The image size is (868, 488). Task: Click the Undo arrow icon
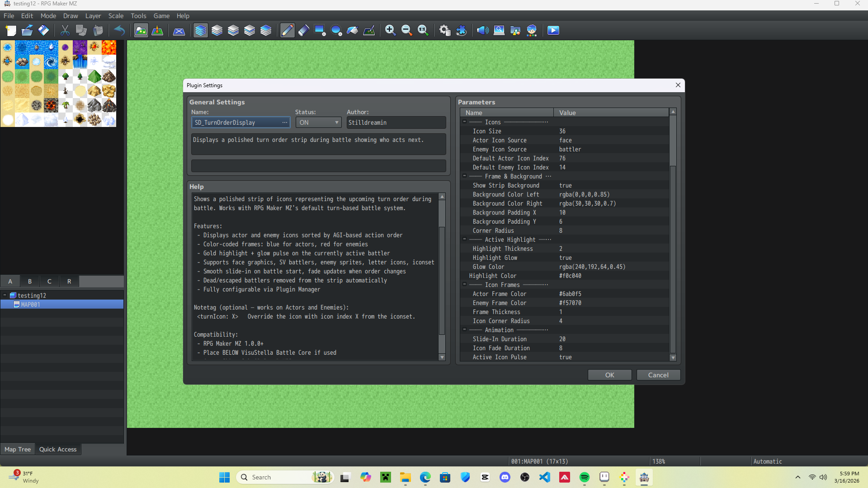[x=119, y=31]
